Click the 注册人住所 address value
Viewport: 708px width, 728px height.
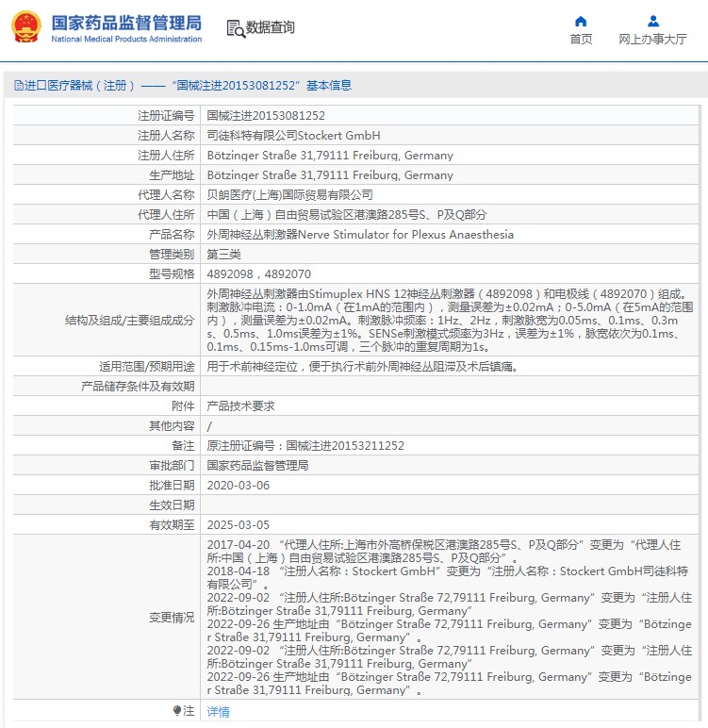pos(330,156)
